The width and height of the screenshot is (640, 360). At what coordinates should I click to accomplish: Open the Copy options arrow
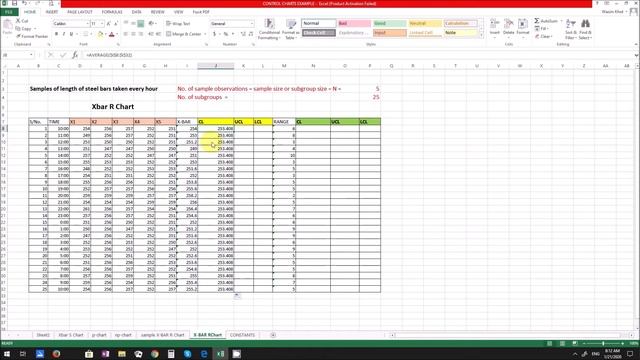click(x=35, y=29)
